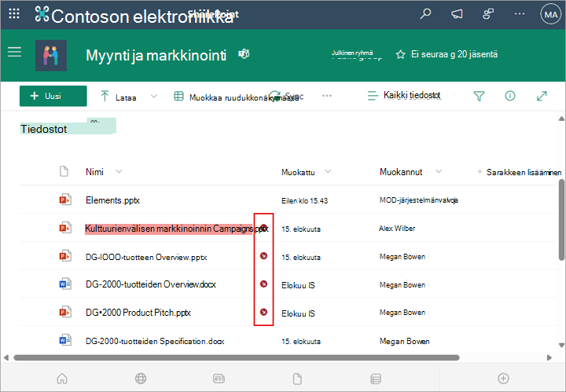Open the Elements.pptx file
566x392 pixels.
tap(112, 200)
